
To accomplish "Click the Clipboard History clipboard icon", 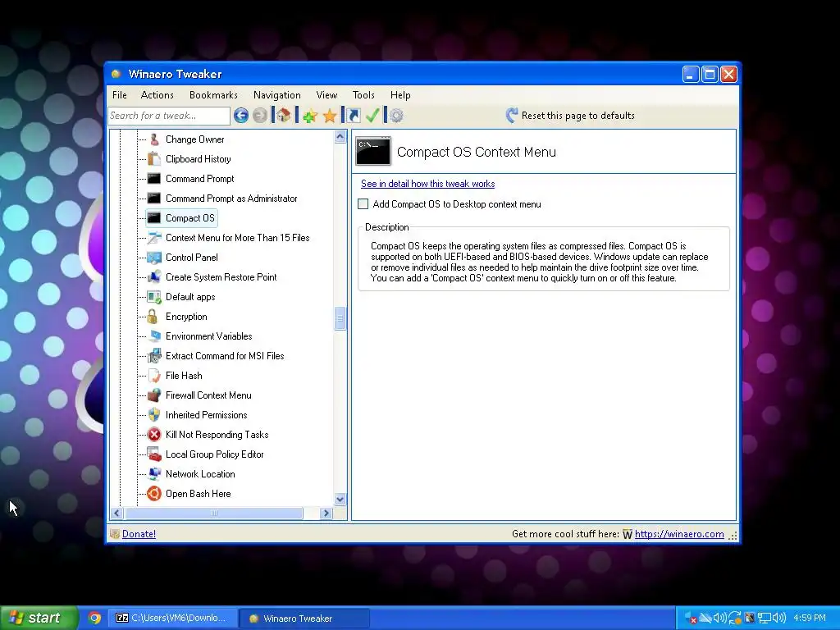I will pyautogui.click(x=154, y=159).
